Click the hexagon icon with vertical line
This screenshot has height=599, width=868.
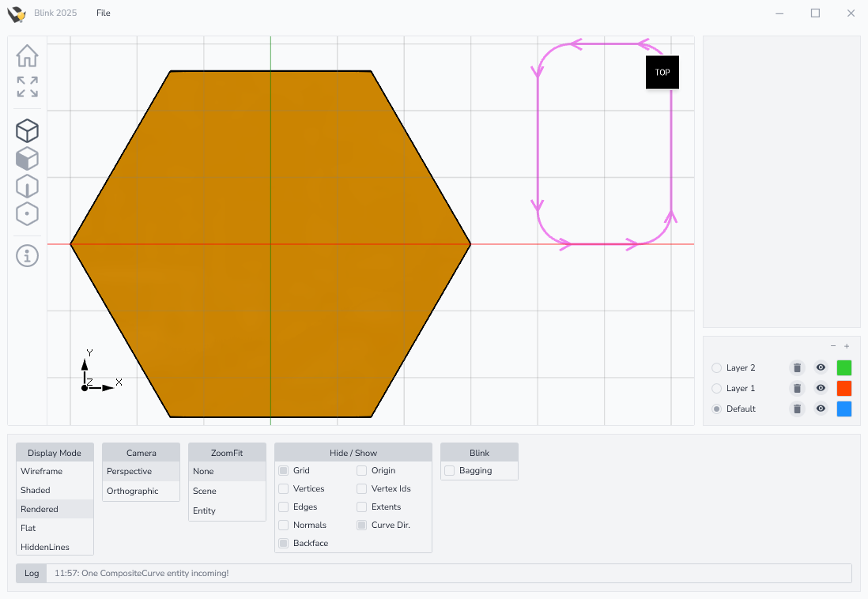(27, 187)
